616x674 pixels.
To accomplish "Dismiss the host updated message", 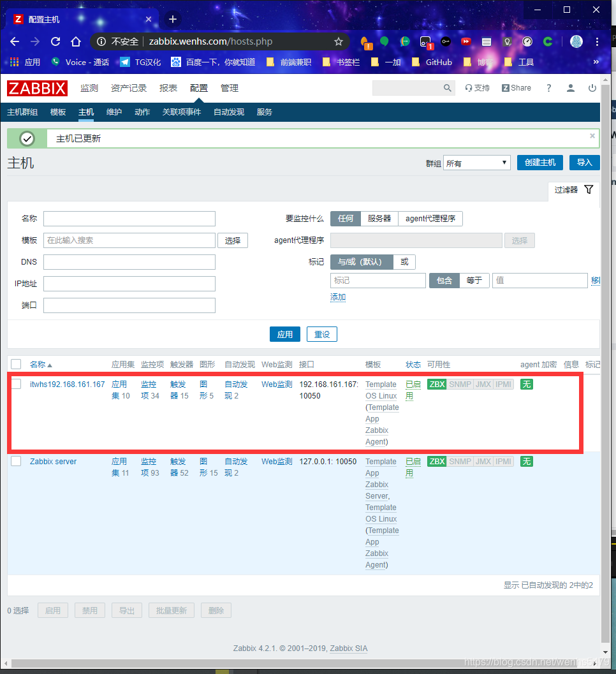I will 592,136.
